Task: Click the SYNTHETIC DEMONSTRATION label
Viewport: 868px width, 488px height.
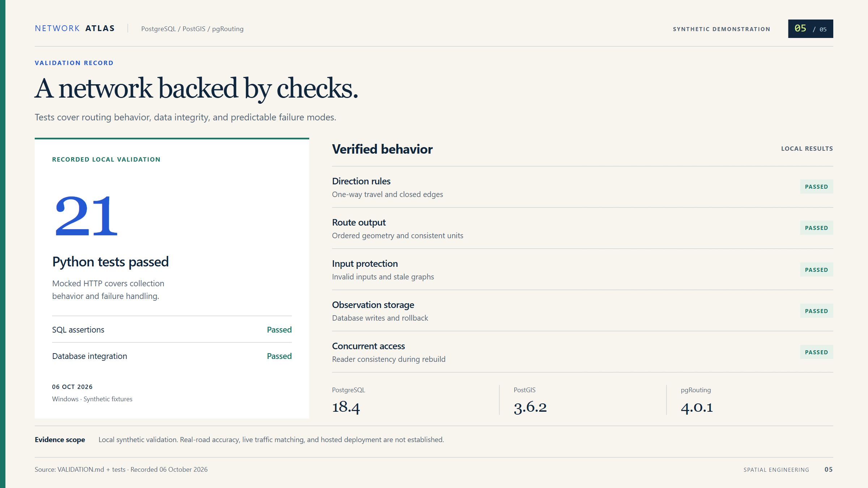Action: pyautogui.click(x=721, y=29)
